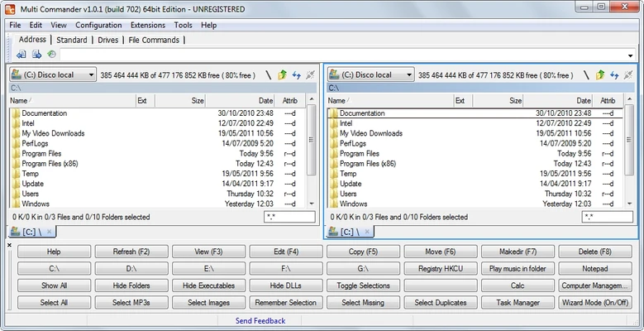Screen dimensions: 644x331
Task: Click blue arrows refresh icon in right panel
Action: [x=614, y=74]
